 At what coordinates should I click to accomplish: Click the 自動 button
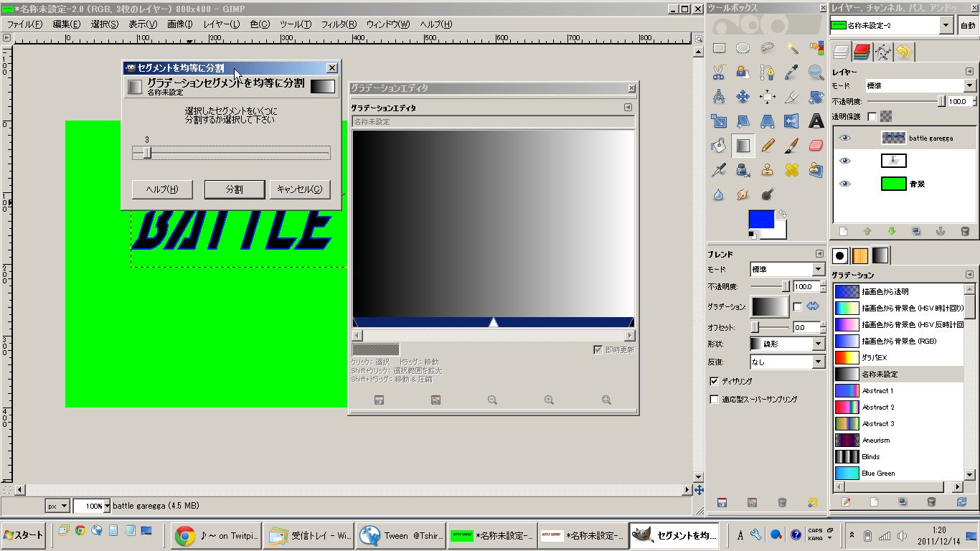[x=968, y=25]
